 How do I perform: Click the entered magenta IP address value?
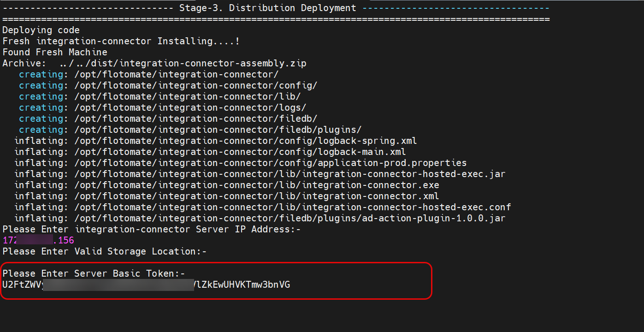[x=38, y=240]
